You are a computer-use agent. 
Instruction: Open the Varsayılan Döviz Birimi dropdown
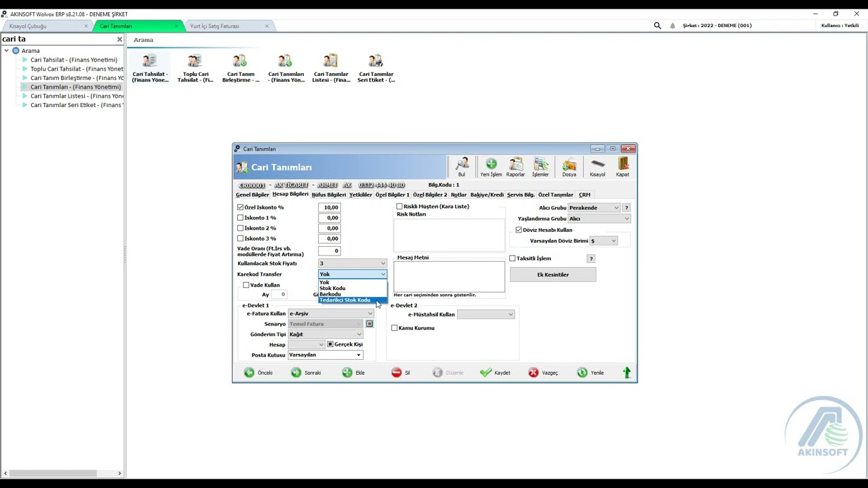point(603,241)
